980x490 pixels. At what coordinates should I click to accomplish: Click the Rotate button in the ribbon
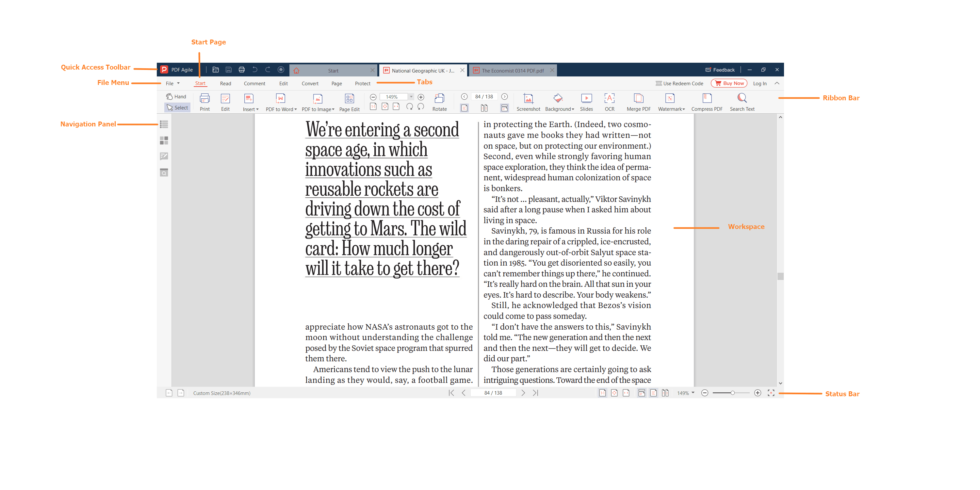439,102
